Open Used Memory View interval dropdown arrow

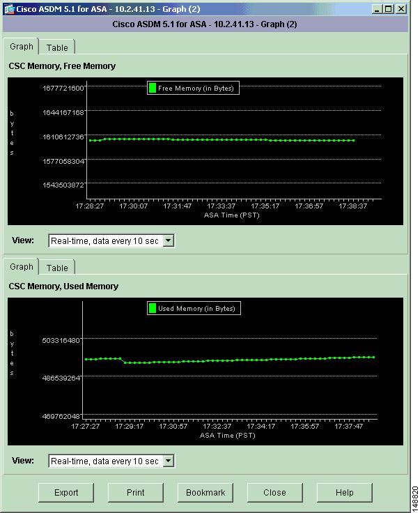[168, 461]
